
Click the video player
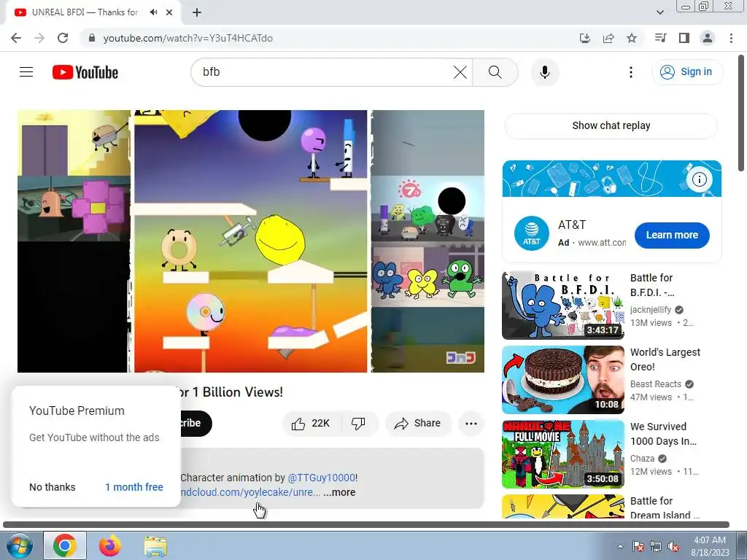251,241
